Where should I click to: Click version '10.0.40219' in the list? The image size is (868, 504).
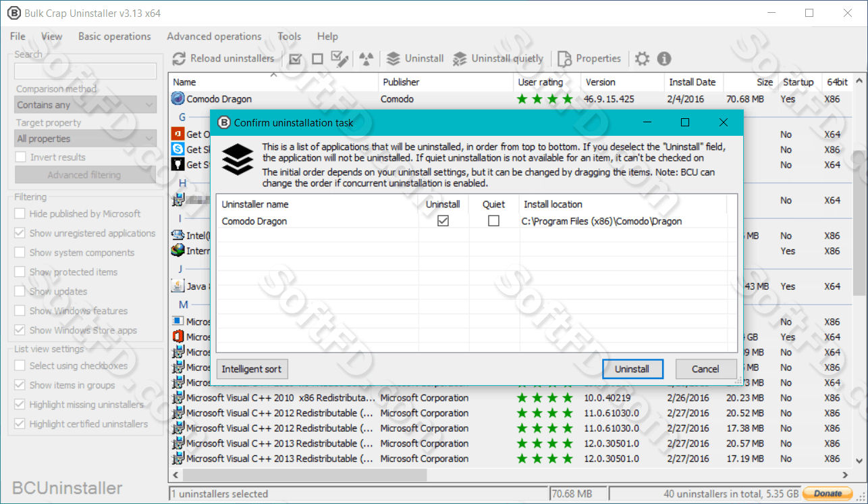pos(607,398)
